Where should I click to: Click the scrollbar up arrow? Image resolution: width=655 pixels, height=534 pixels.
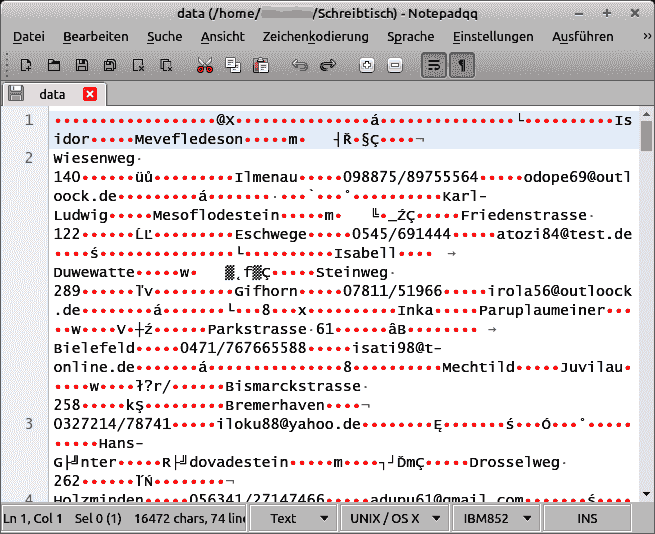646,114
